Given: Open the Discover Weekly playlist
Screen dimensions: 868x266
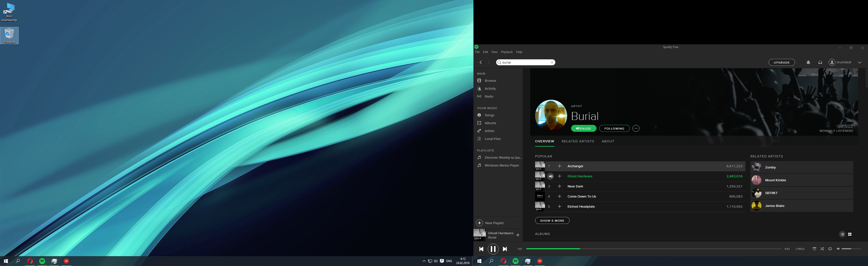Looking at the screenshot, I should point(503,158).
